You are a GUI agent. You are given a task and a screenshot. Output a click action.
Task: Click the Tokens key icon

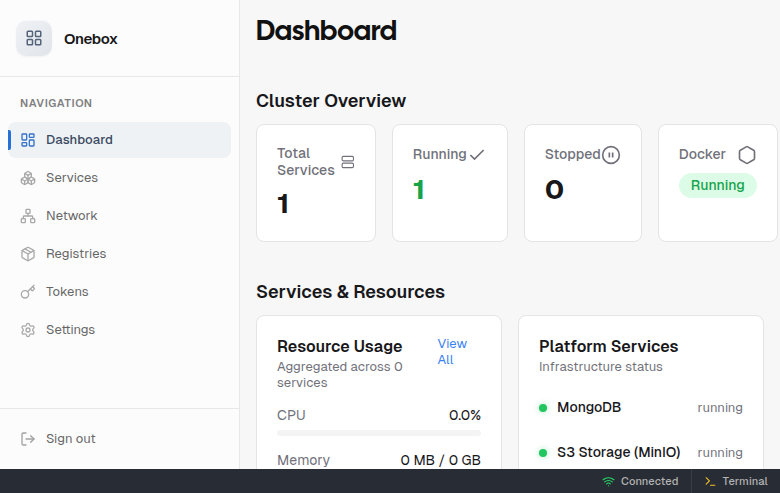click(x=28, y=292)
